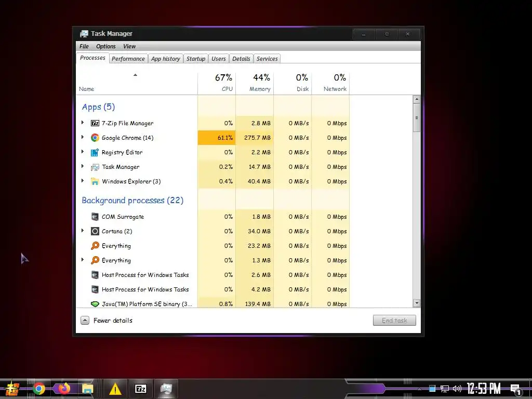The height and width of the screenshot is (399, 532).
Task: Open Firefox from the taskbar
Action: point(64,388)
